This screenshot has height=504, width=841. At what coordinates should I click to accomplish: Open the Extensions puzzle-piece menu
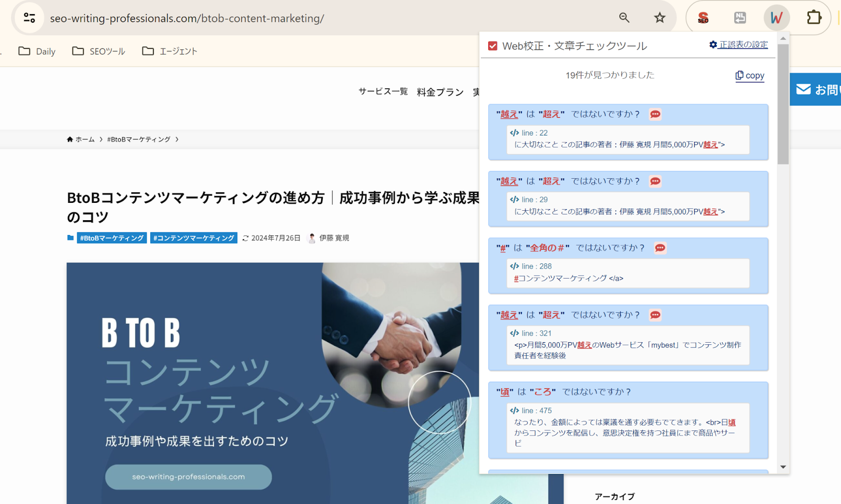tap(814, 17)
